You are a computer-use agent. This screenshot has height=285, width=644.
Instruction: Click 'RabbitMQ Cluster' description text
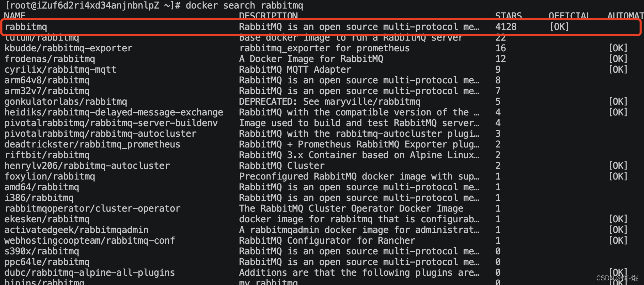[282, 166]
